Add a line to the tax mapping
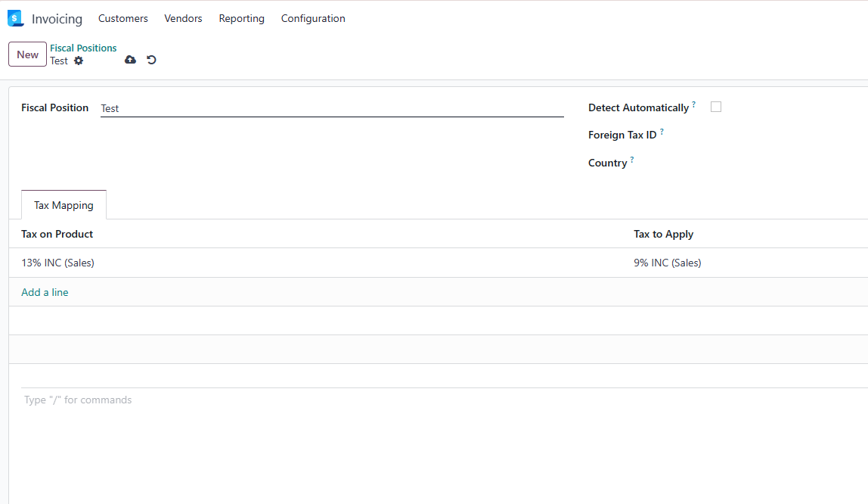Viewport: 868px width, 504px height. click(45, 292)
